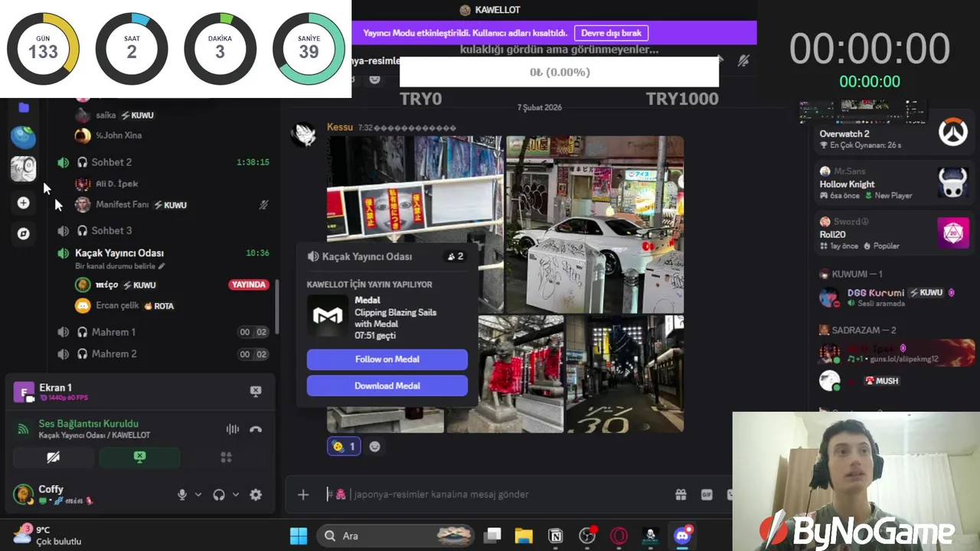980x551 pixels.
Task: Open Overwatch 2 activity card
Action: point(893,133)
